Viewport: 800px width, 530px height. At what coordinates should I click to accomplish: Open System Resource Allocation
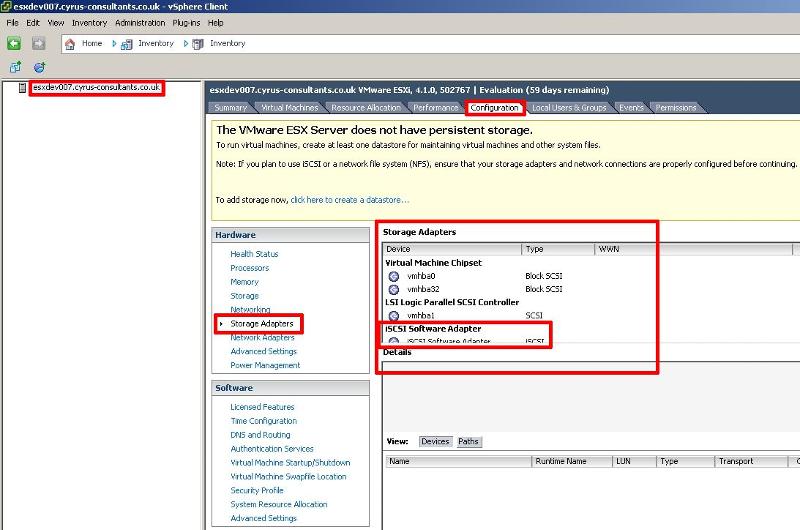279,504
